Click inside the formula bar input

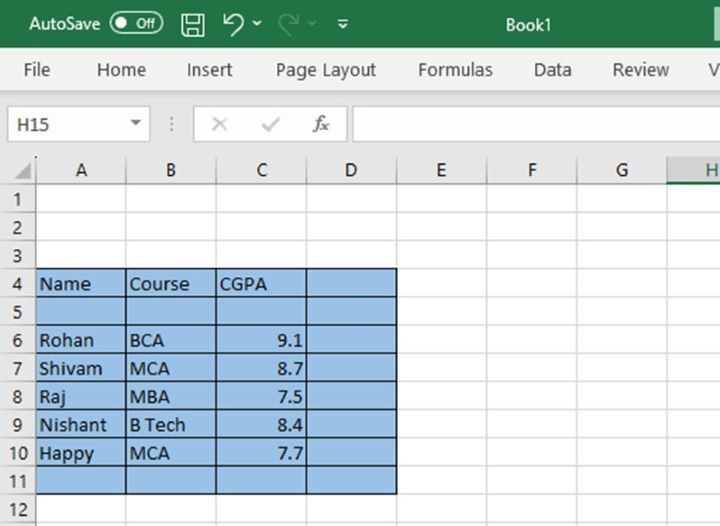(530, 124)
